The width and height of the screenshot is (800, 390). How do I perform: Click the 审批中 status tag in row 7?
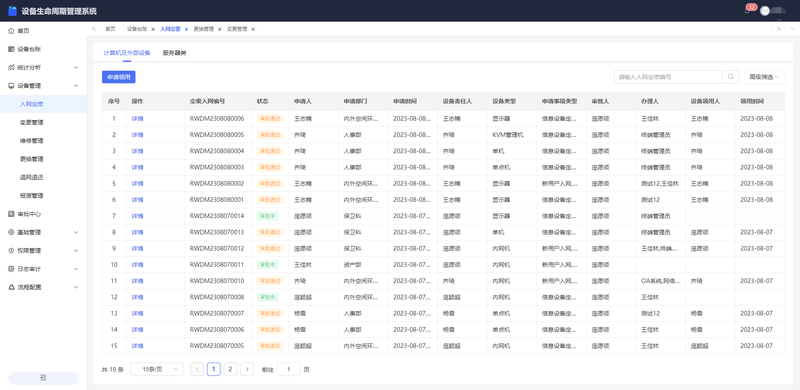pos(267,216)
